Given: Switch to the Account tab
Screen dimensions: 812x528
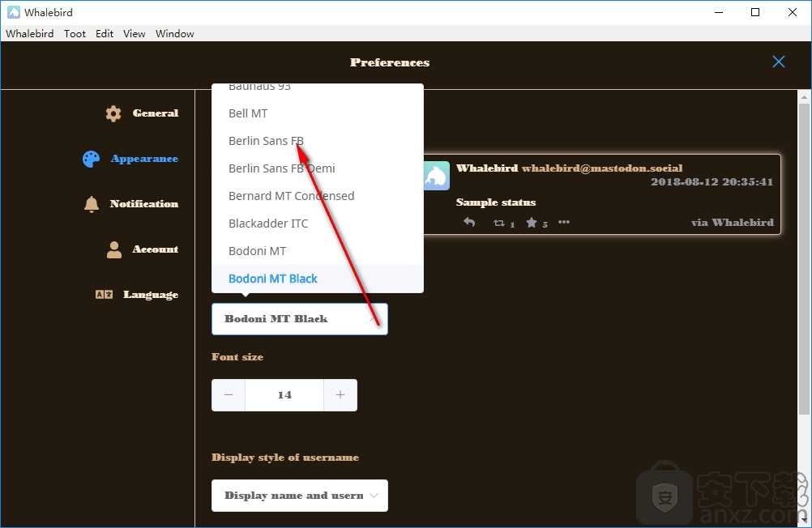Looking at the screenshot, I should pyautogui.click(x=156, y=249).
